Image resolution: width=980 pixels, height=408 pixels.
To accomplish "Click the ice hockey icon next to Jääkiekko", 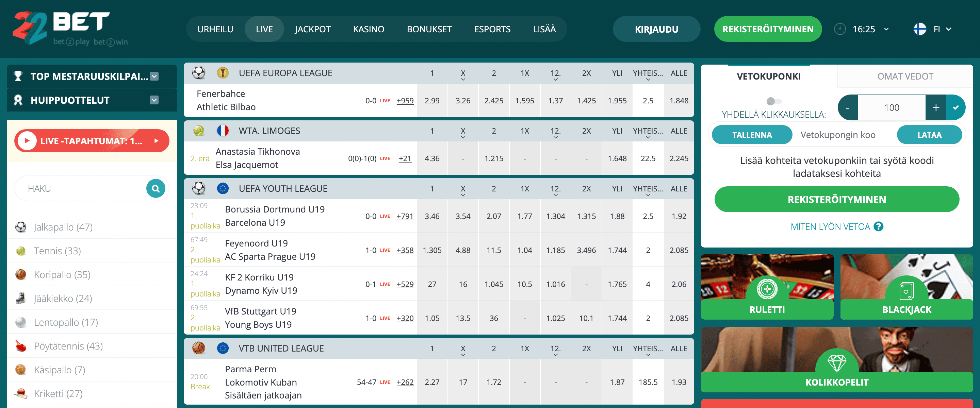I will click(x=21, y=299).
